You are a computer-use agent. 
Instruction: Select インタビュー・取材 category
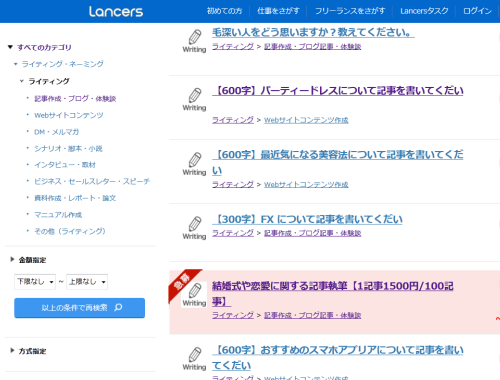coord(65,165)
